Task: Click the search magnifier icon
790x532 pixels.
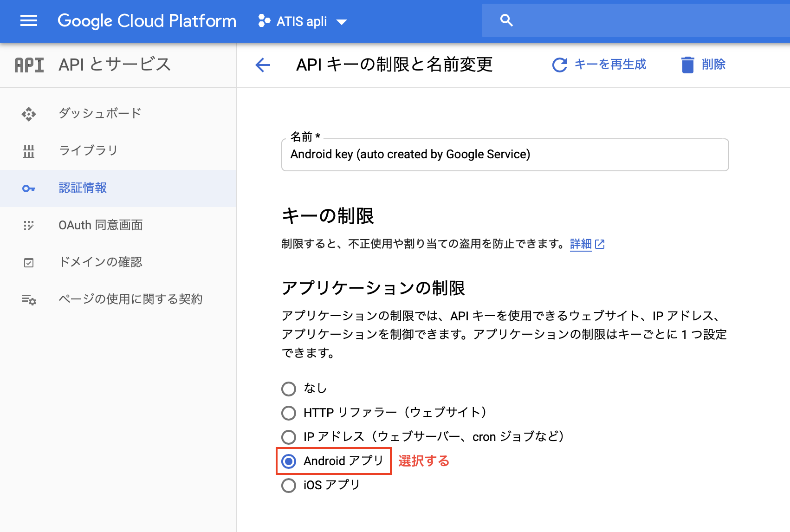Action: tap(506, 20)
